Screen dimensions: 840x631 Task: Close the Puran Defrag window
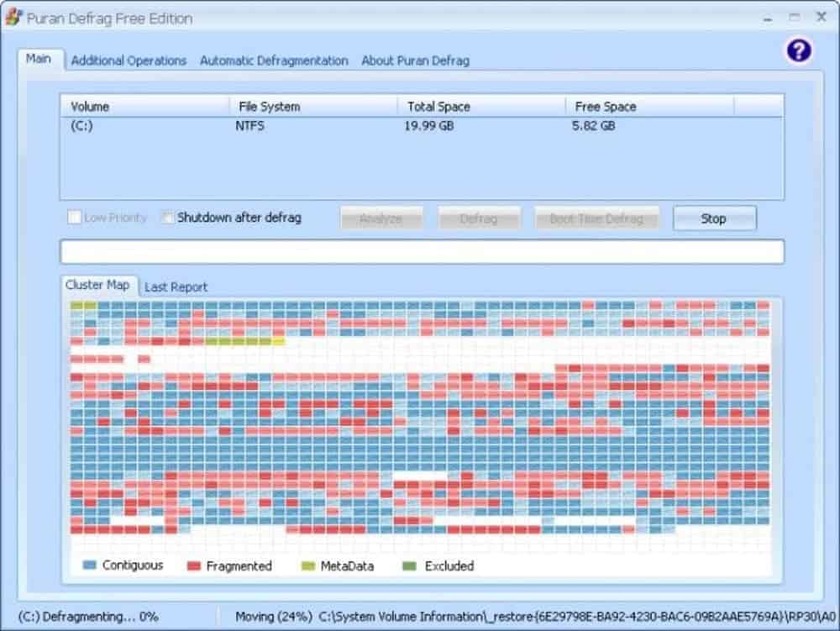(x=822, y=17)
